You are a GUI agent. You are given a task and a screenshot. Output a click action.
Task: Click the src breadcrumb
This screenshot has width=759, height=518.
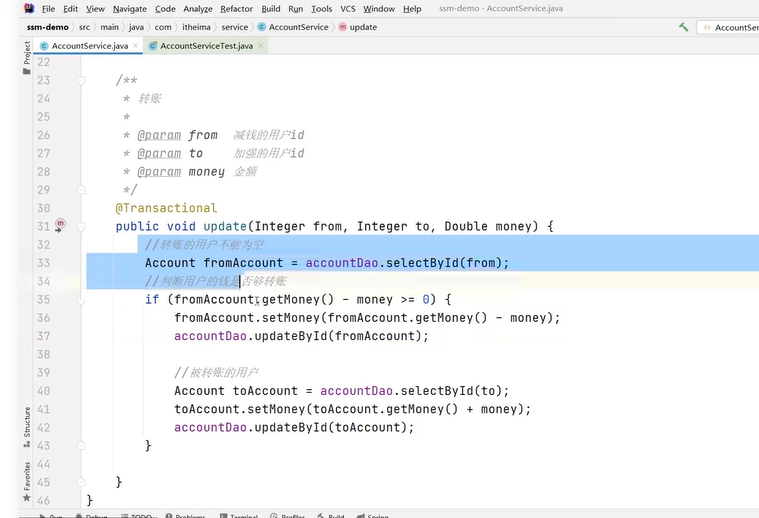coord(84,27)
